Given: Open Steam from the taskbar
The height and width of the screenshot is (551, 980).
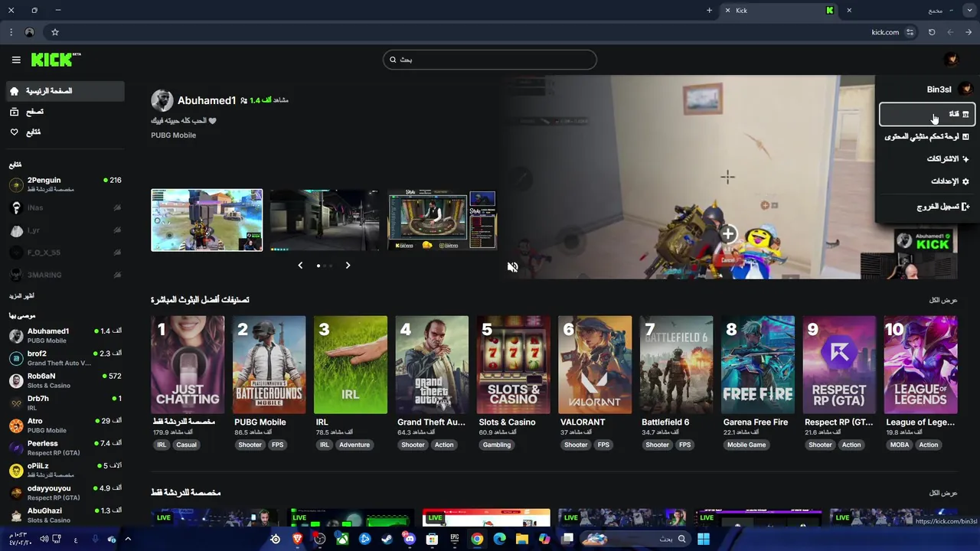Looking at the screenshot, I should tap(387, 539).
